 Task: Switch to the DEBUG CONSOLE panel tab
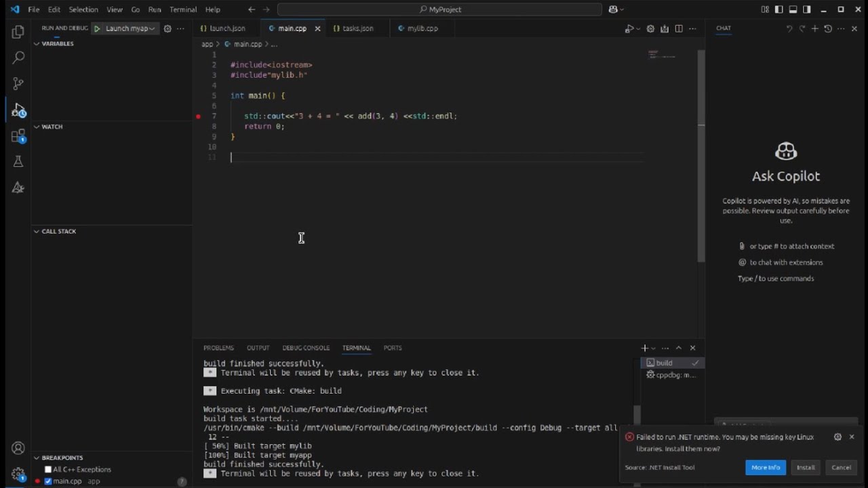click(x=306, y=348)
